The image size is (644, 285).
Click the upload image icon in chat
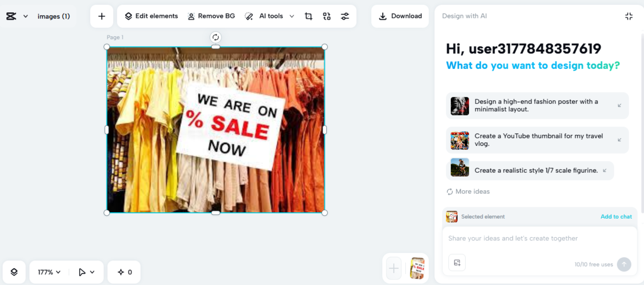click(x=457, y=263)
